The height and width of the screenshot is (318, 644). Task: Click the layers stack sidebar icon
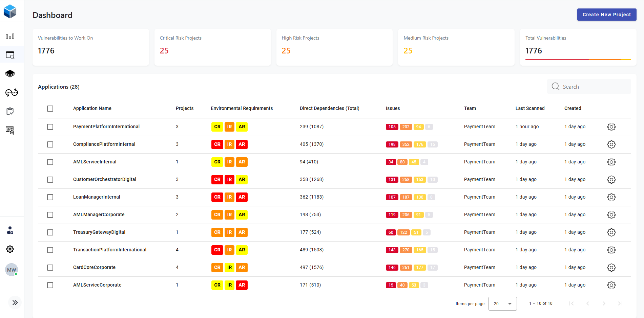click(10, 74)
